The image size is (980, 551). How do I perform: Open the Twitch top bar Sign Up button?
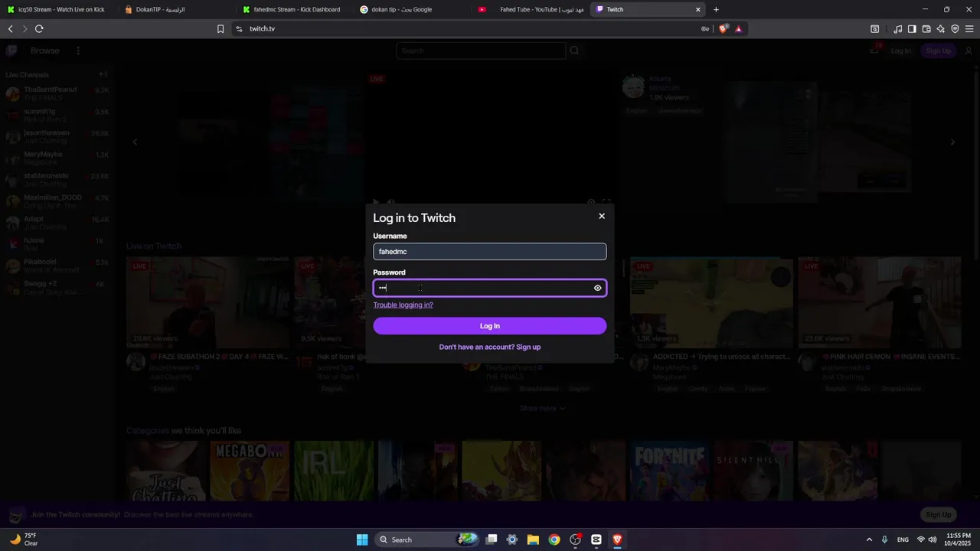938,51
